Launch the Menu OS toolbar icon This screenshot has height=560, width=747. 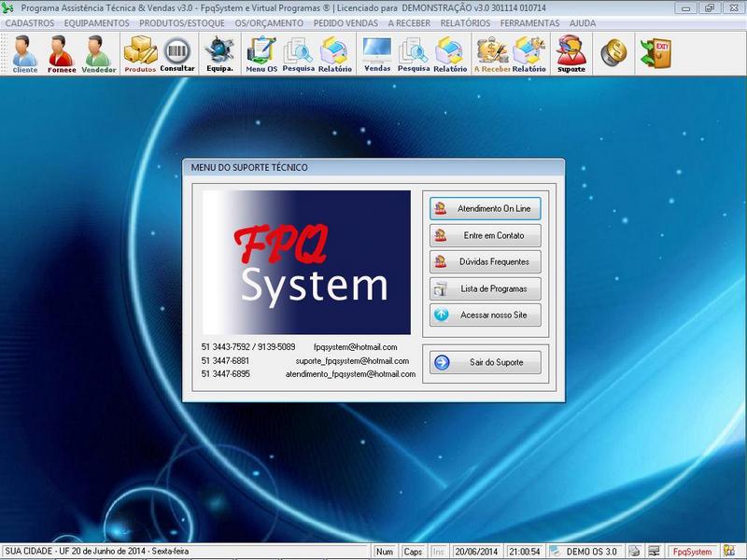coord(261,54)
